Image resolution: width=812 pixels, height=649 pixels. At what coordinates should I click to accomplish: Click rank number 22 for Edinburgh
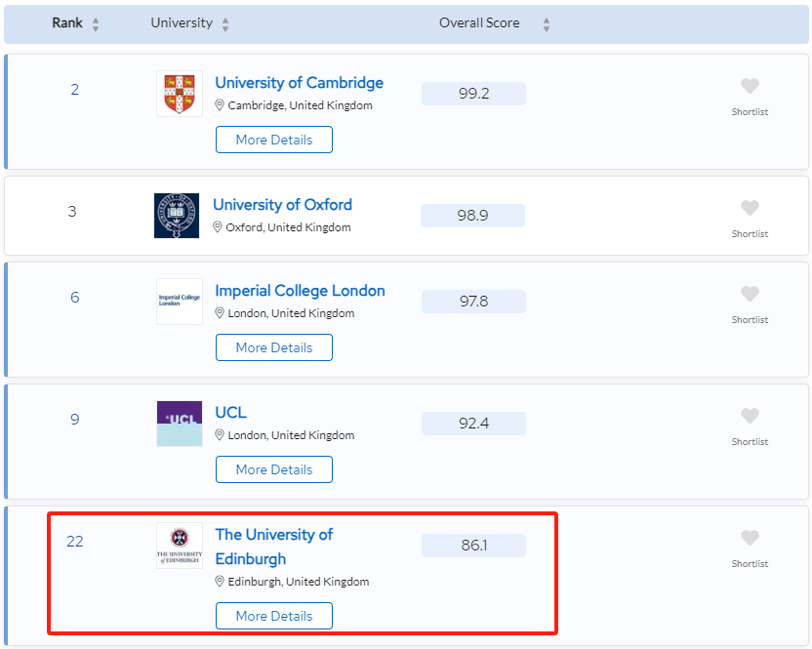(75, 542)
